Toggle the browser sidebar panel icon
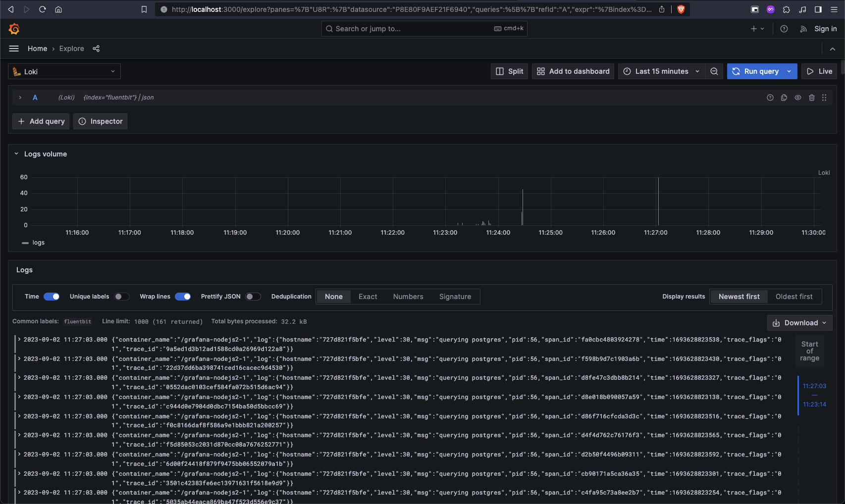Screen dimensions: 845x504 818,9
